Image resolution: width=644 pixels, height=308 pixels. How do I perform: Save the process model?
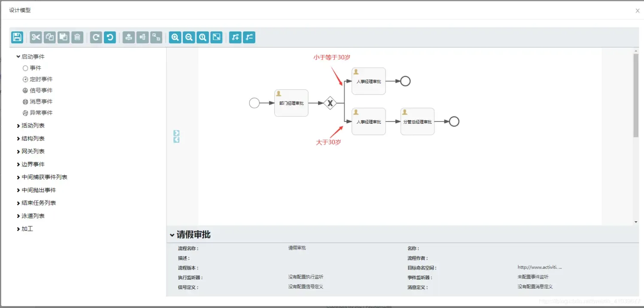pyautogui.click(x=17, y=37)
